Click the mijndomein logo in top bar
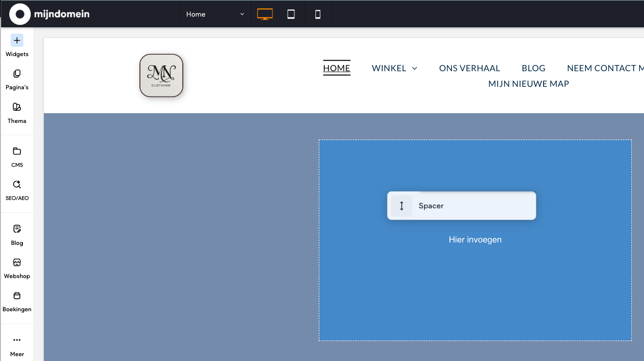 pyautogui.click(x=49, y=14)
